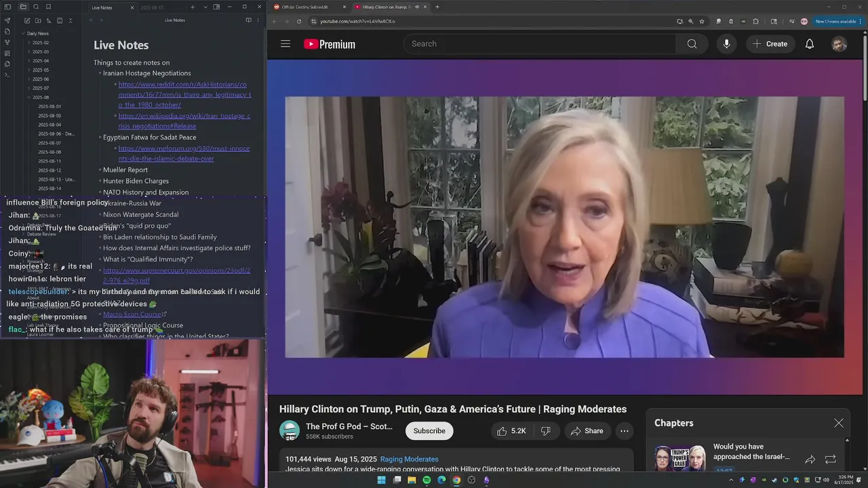Toggle the Obsidian right sidebar

216,7
